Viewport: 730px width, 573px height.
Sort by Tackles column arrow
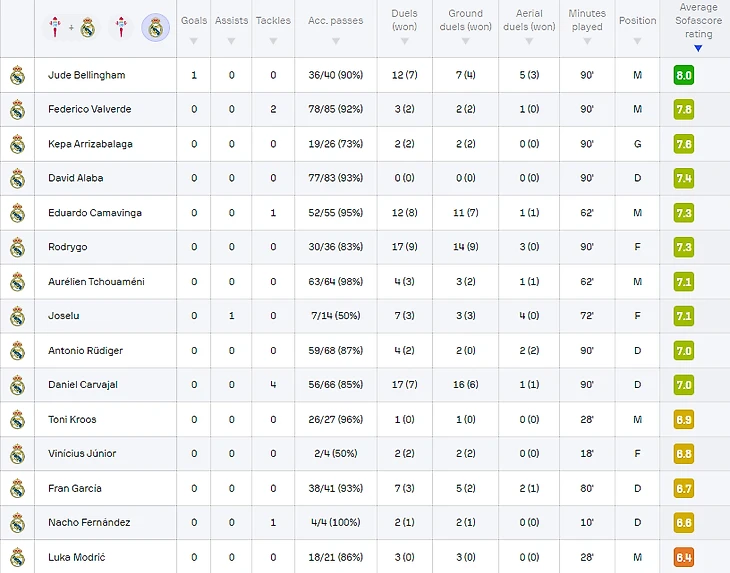273,41
